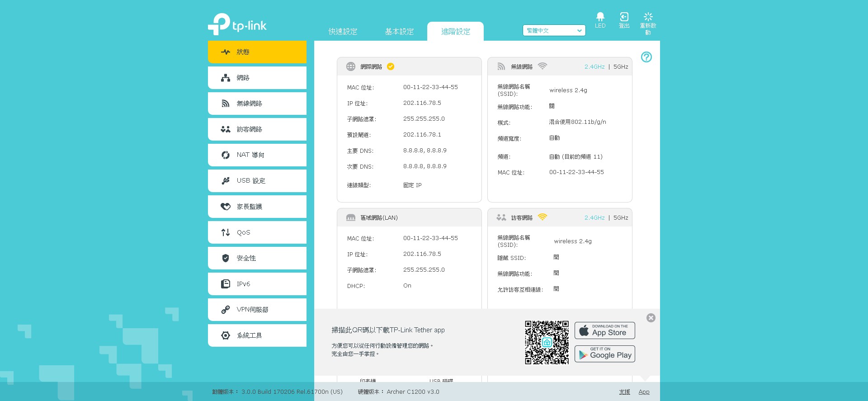Image resolution: width=868 pixels, height=401 pixels.
Task: Select 2.4GHz in the 無線網路 panel
Action: 594,66
